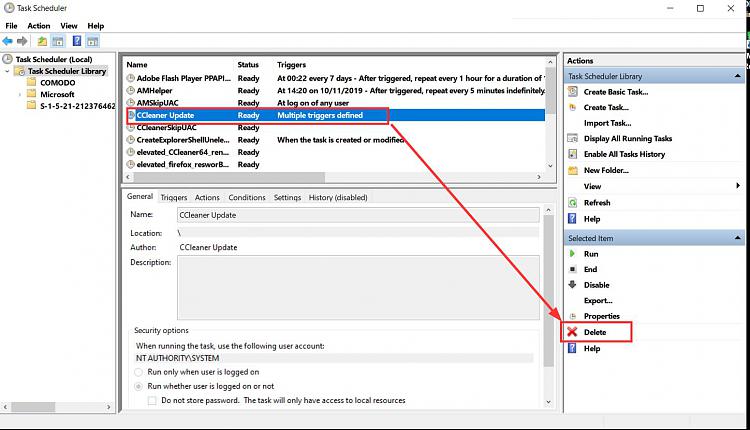Collapse the Task Scheduler Library actions section
This screenshot has width=750, height=430.
click(x=737, y=76)
